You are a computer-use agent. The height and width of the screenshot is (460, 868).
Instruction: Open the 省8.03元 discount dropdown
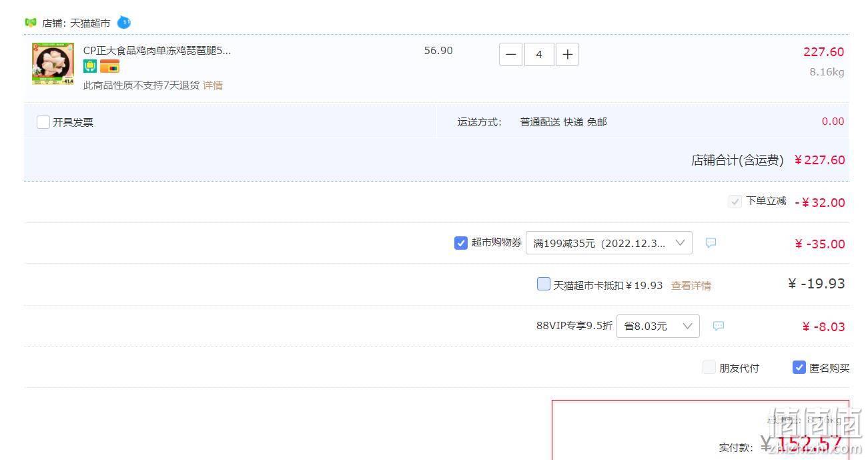pyautogui.click(x=658, y=326)
